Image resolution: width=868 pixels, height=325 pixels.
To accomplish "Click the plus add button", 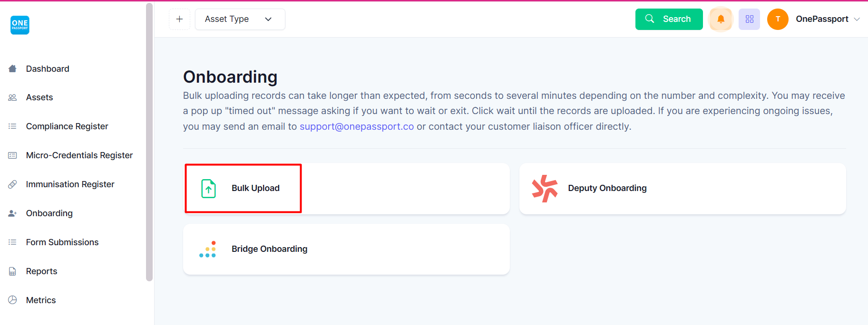I will (x=179, y=19).
